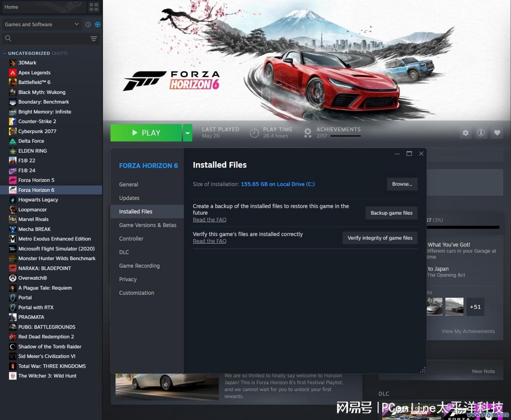Select Black Myth: Wukong in library
The image size is (511, 420).
51,92
